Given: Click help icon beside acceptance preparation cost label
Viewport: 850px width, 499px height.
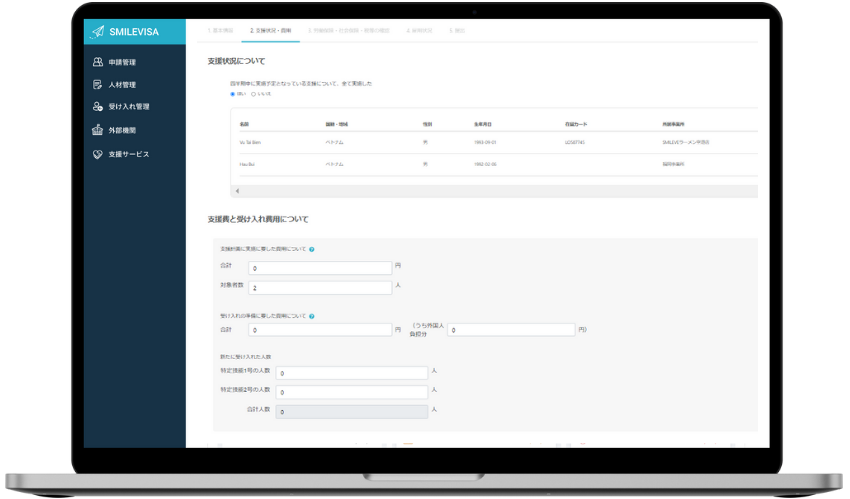Looking at the screenshot, I should (312, 316).
